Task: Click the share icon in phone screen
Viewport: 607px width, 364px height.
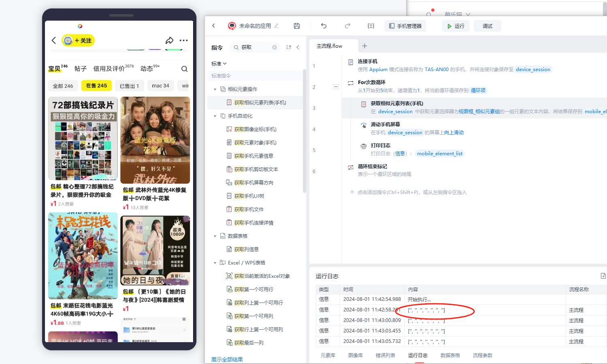Action: click(169, 40)
